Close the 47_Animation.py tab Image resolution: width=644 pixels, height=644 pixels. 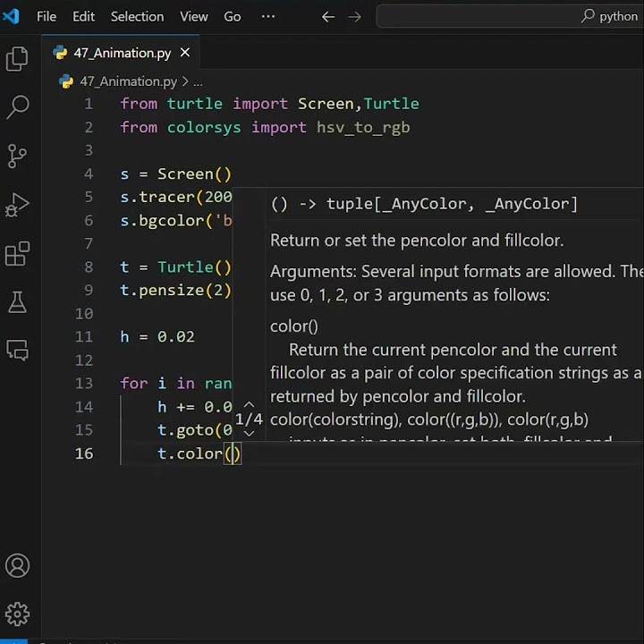185,53
